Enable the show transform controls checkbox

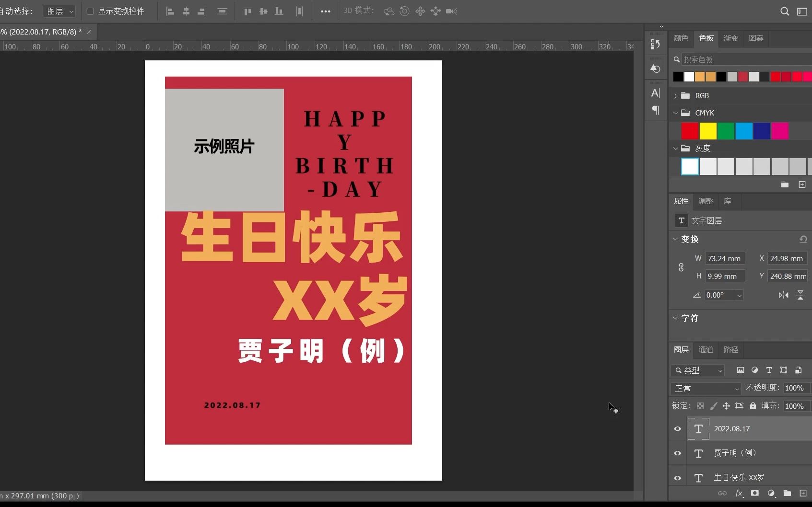(90, 11)
